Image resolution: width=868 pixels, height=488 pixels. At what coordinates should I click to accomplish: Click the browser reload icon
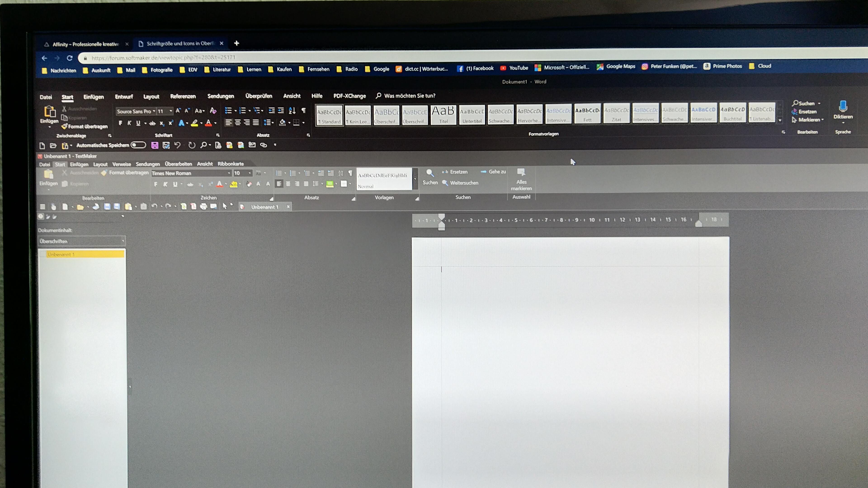[x=70, y=58]
